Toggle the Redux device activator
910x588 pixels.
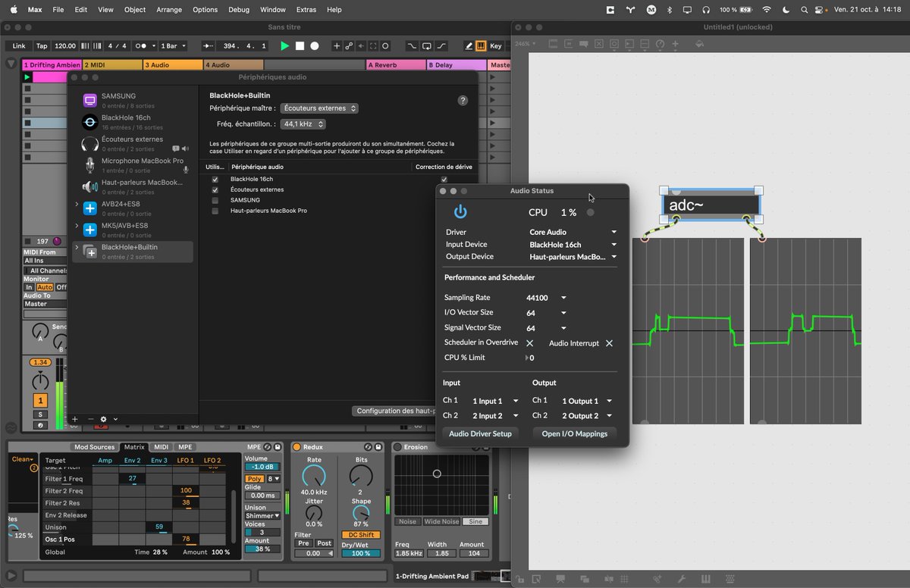(x=297, y=447)
